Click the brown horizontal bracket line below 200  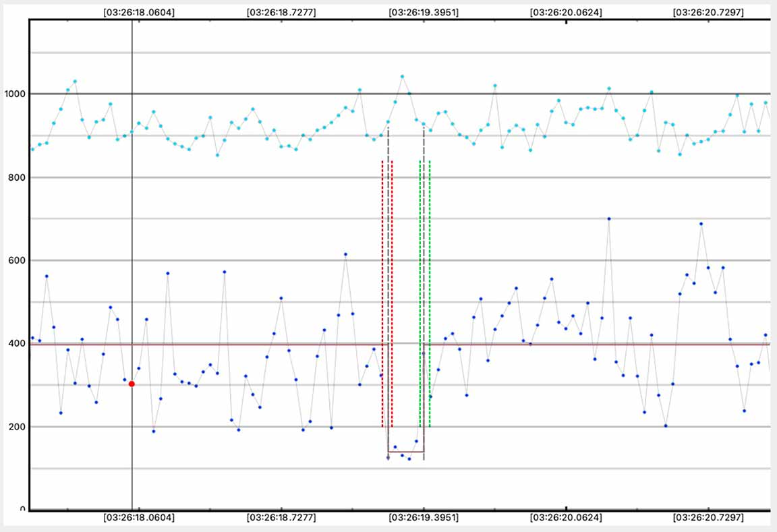click(405, 452)
